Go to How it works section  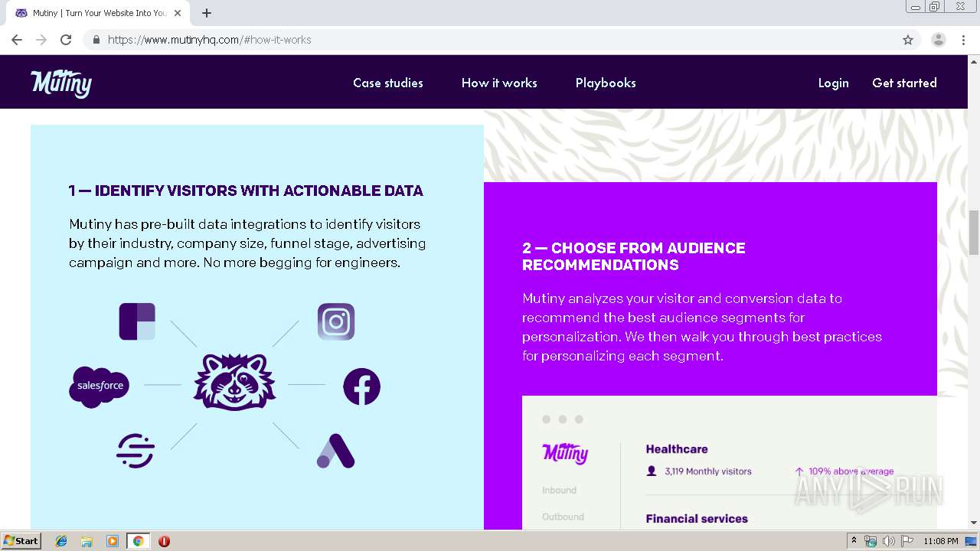click(x=499, y=83)
